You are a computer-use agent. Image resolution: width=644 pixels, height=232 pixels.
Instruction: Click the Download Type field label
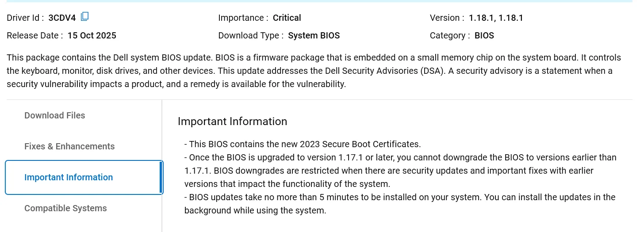click(251, 35)
